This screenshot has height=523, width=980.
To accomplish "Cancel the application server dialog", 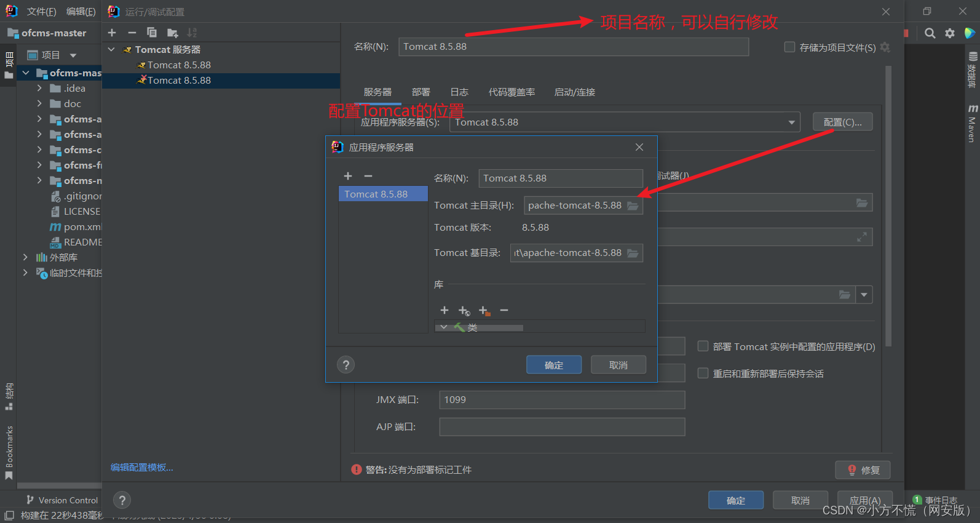I will (618, 365).
